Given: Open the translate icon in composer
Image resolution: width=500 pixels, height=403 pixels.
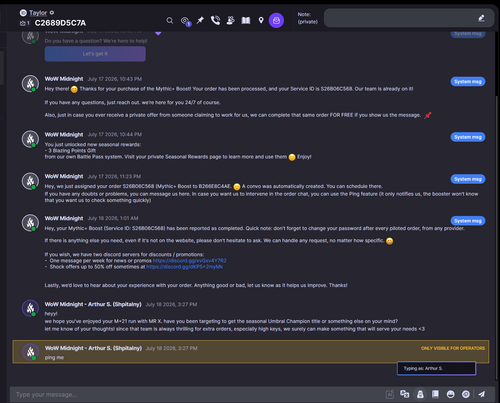Looking at the screenshot, I should click(405, 394).
